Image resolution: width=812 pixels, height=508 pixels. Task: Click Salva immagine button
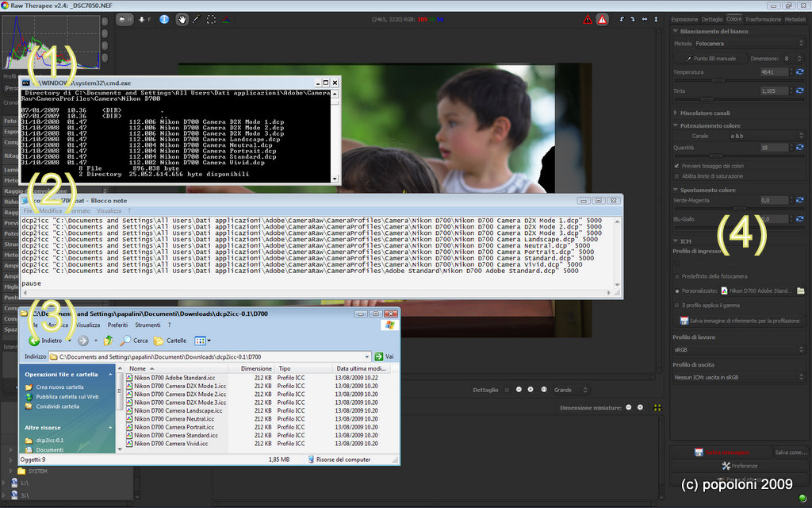click(x=722, y=452)
